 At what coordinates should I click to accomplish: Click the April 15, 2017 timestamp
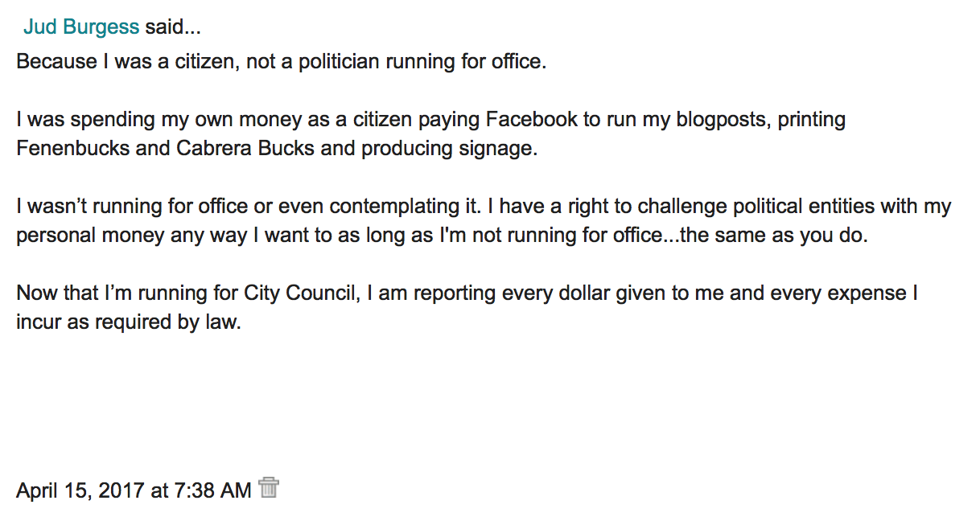pyautogui.click(x=134, y=490)
